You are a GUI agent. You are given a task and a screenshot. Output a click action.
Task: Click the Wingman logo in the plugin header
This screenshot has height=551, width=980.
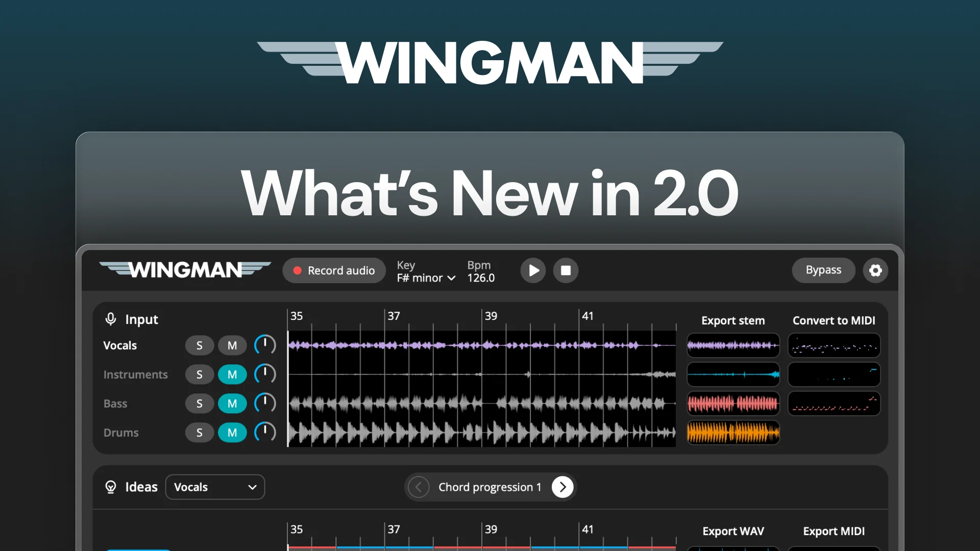click(185, 269)
